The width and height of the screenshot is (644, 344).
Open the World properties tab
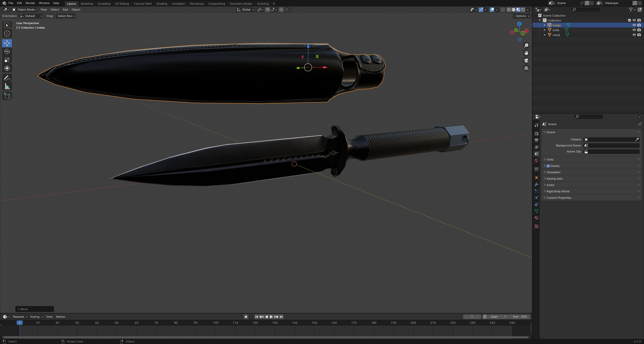[536, 161]
